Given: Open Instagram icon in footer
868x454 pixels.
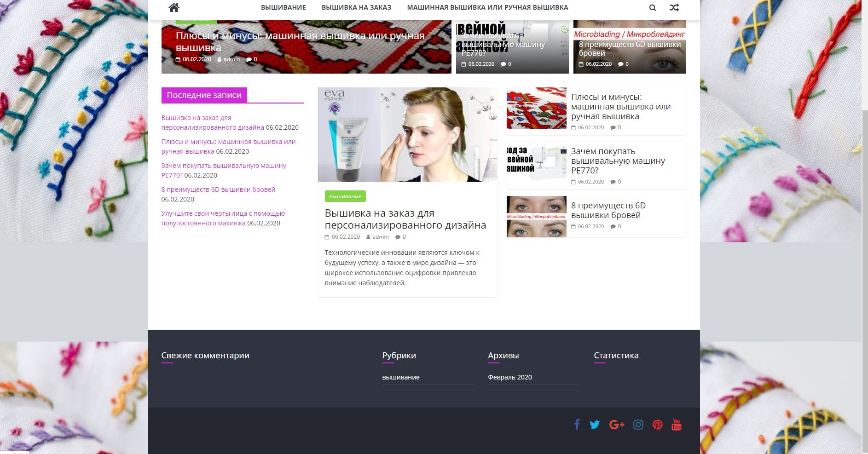Looking at the screenshot, I should (x=638, y=425).
